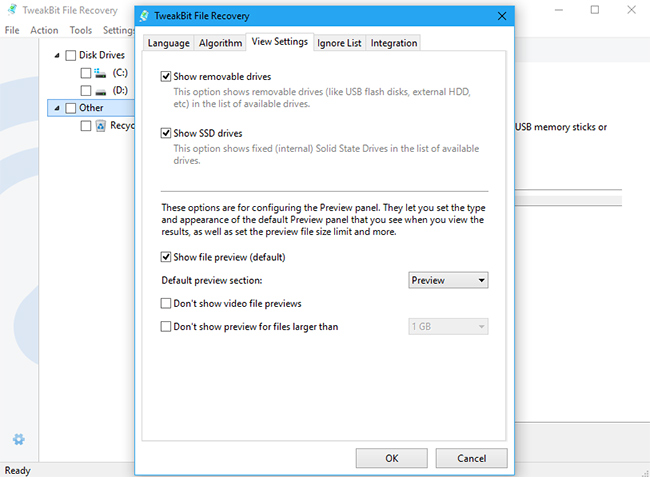Select the Other tree row label
650x477 pixels.
91,108
